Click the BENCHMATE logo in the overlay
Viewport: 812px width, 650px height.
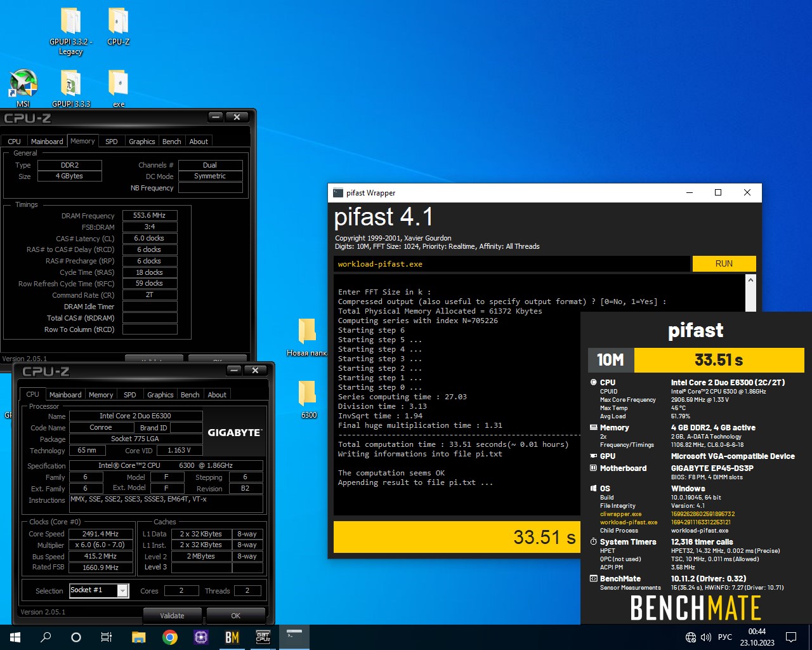point(695,608)
